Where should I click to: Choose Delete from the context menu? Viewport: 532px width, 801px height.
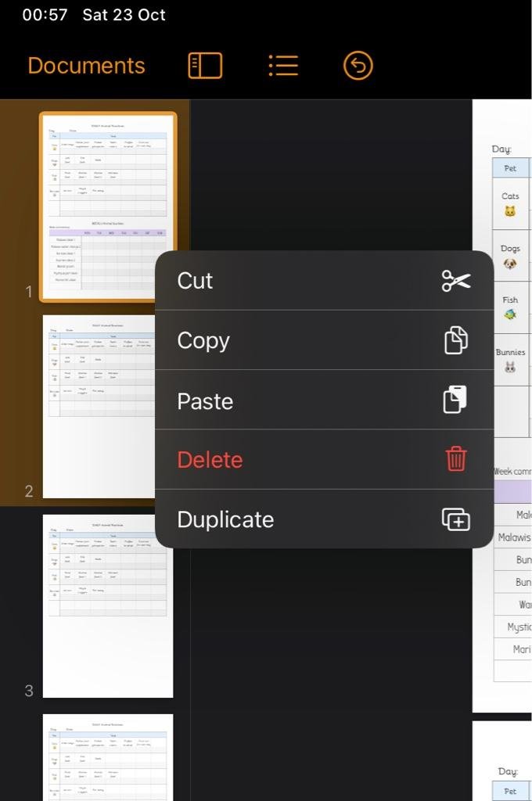[x=324, y=460]
